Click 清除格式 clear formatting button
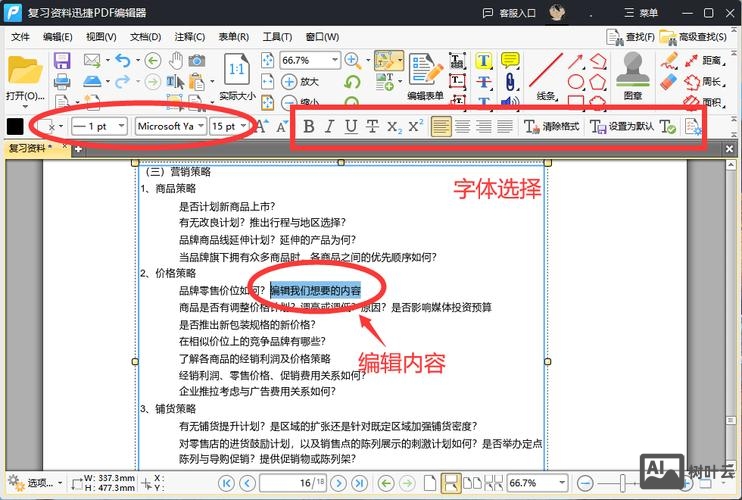Image resolution: width=742 pixels, height=500 pixels. click(551, 126)
